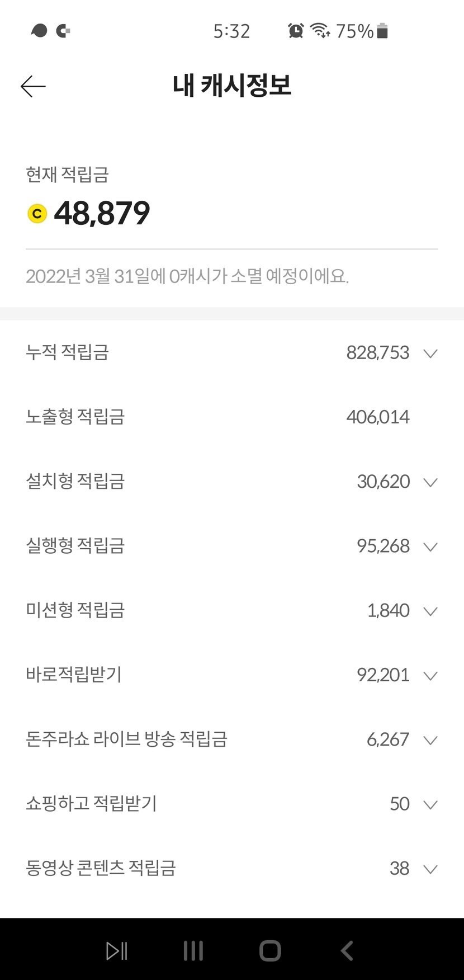464x980 pixels.
Task: Expand the 설치형 적립금 details
Action: pos(430,482)
